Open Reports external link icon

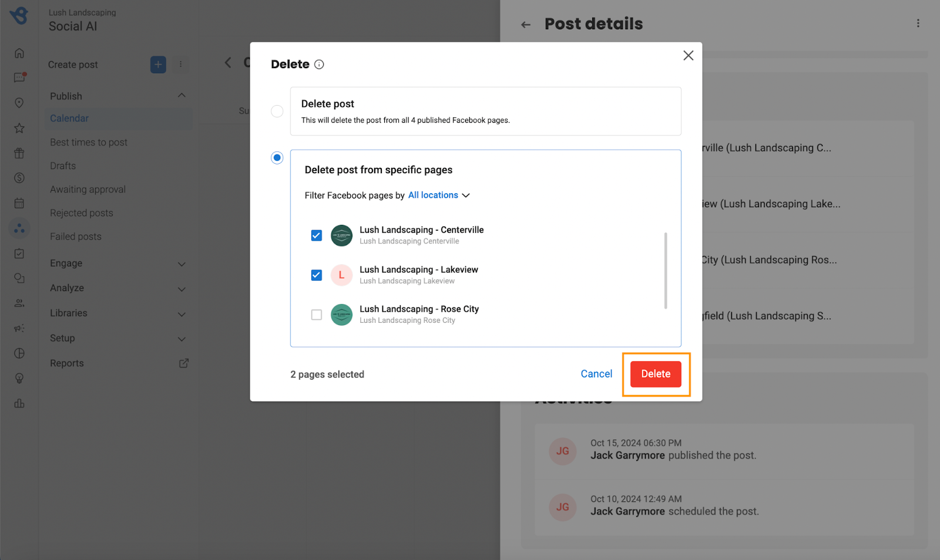tap(184, 363)
